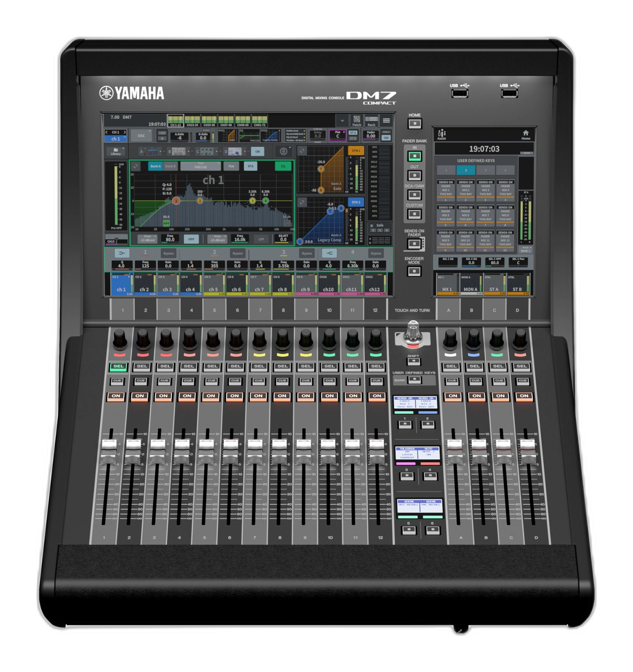Tap the compressor ratio R handle

(x=341, y=208)
